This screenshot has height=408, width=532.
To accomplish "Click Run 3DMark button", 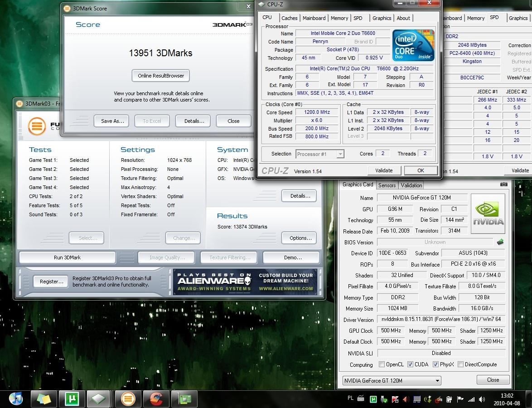I will point(67,257).
